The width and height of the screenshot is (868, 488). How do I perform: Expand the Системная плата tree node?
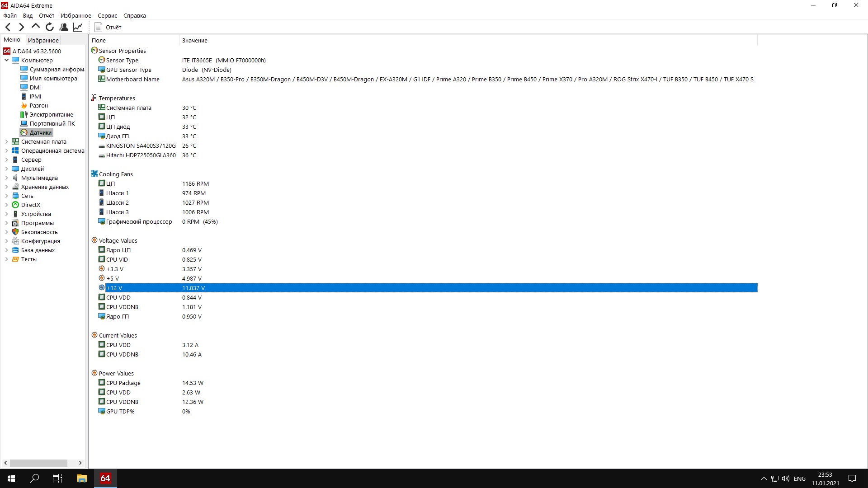point(6,141)
